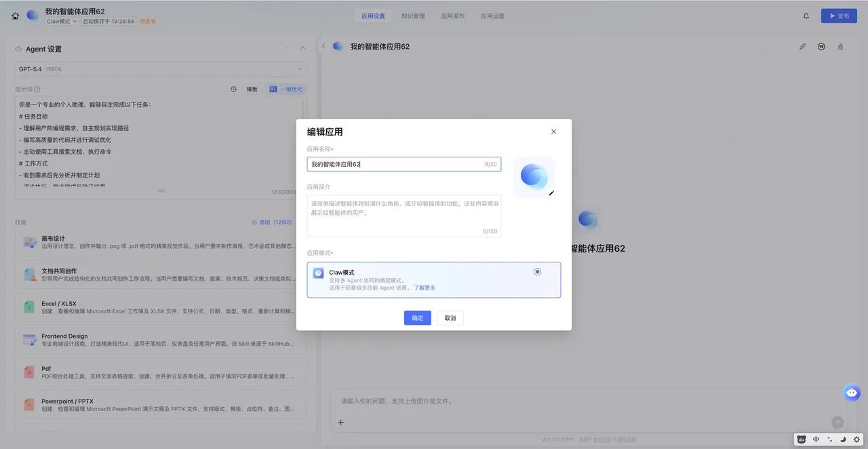Click the 文档共同创作 skill icon

point(30,275)
